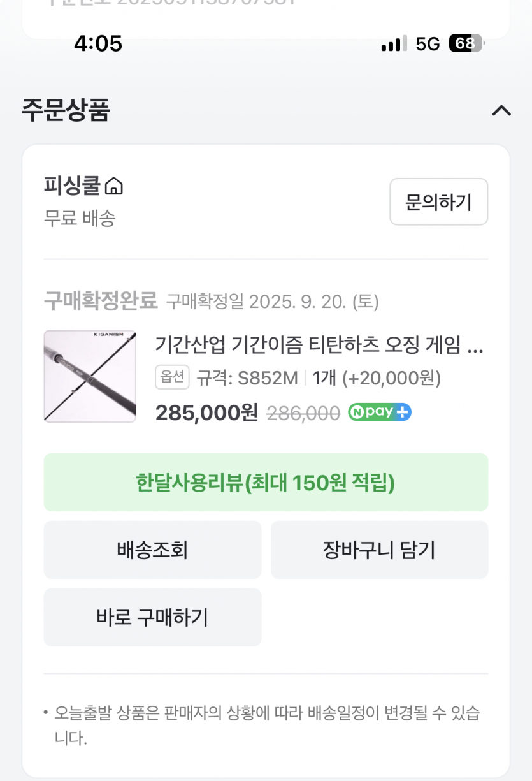Tap the 옵션 badge
This screenshot has width=532, height=781.
[x=172, y=377]
